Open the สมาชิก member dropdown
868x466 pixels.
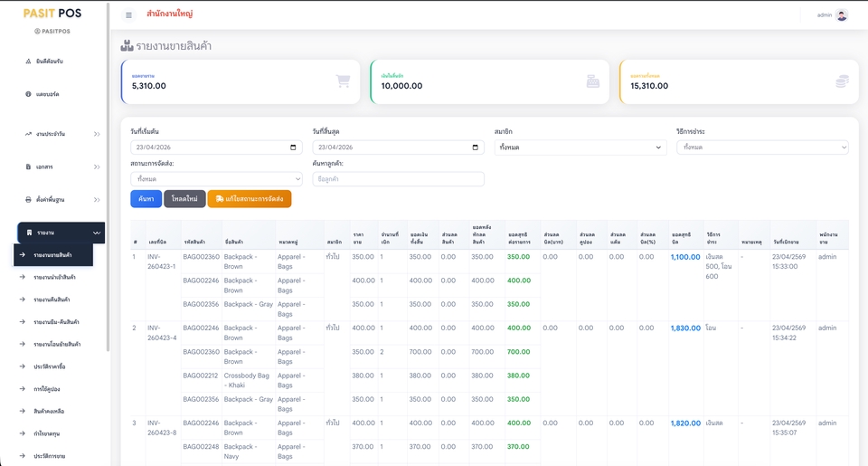(580, 147)
